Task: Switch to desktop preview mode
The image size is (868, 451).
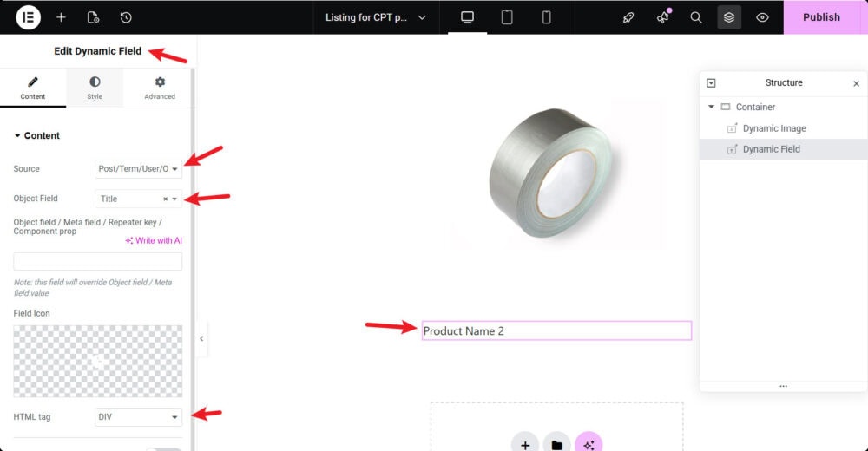Action: (467, 17)
